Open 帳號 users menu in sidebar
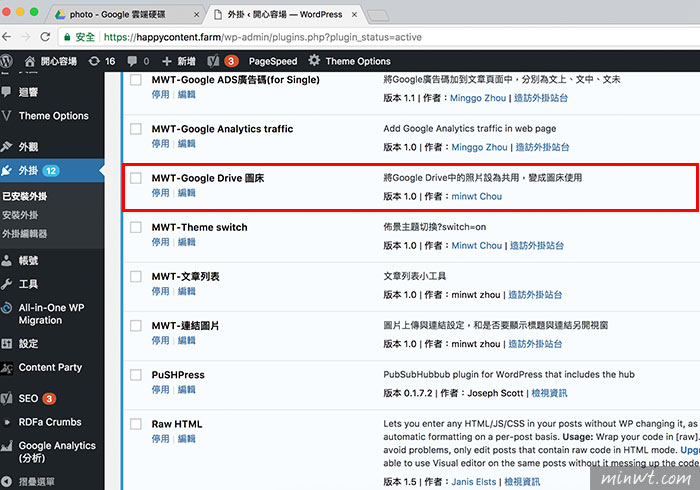 28,261
